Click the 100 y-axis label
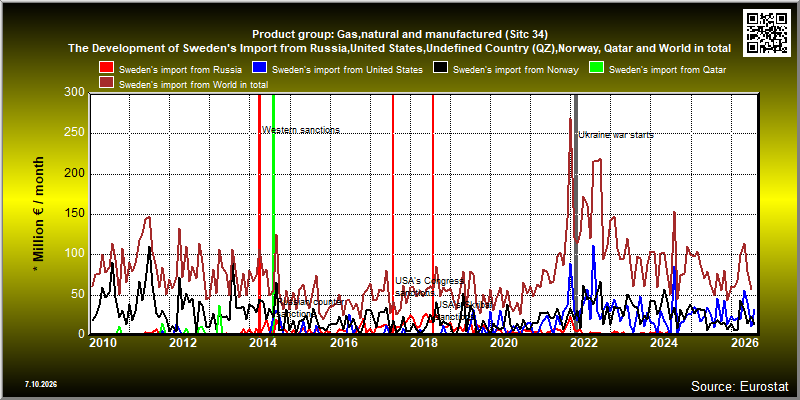800x400 pixels. pos(74,255)
